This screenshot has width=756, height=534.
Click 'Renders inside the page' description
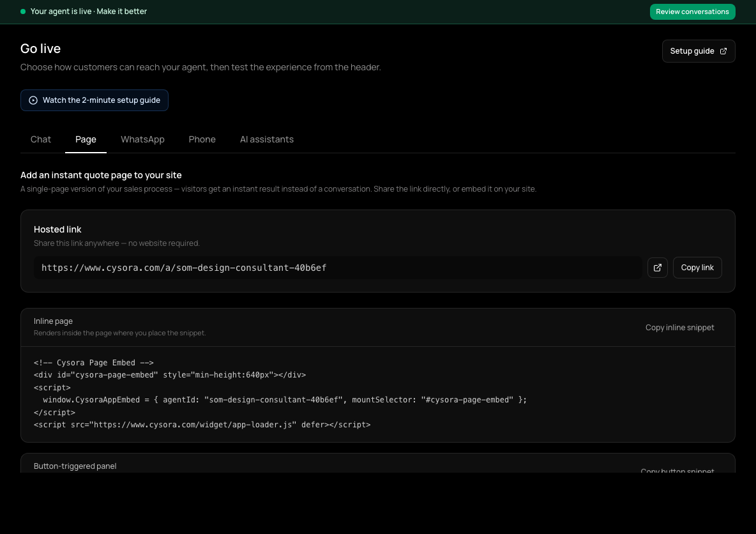pyautogui.click(x=119, y=333)
